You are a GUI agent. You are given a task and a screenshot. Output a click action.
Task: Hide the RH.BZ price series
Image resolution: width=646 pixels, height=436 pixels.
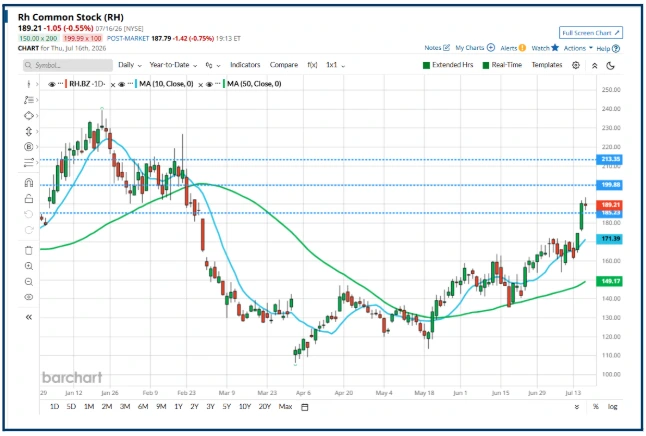pyautogui.click(x=51, y=84)
